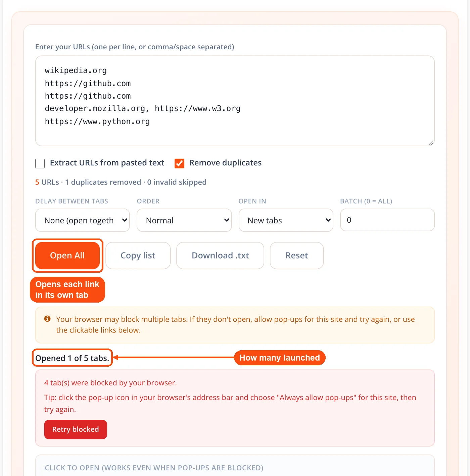
Task: Click the info icon in the pop-up warning
Action: 47,319
